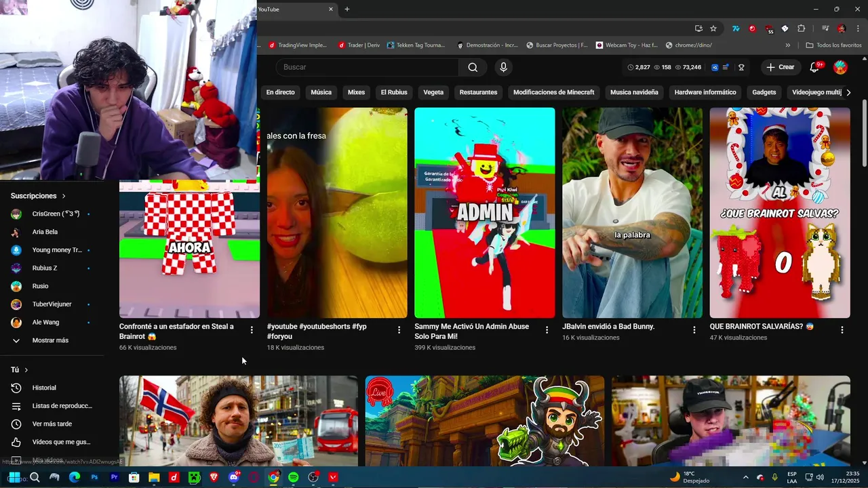Open the JBalvin Bad Bunny short thumbnail
Image resolution: width=868 pixels, height=488 pixels.
632,213
